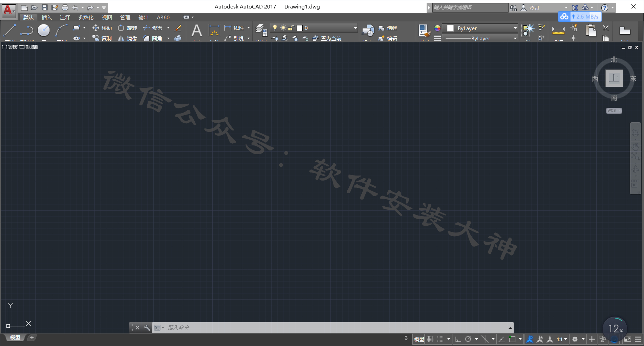
Task: Click the Save As icon
Action: [x=55, y=7]
